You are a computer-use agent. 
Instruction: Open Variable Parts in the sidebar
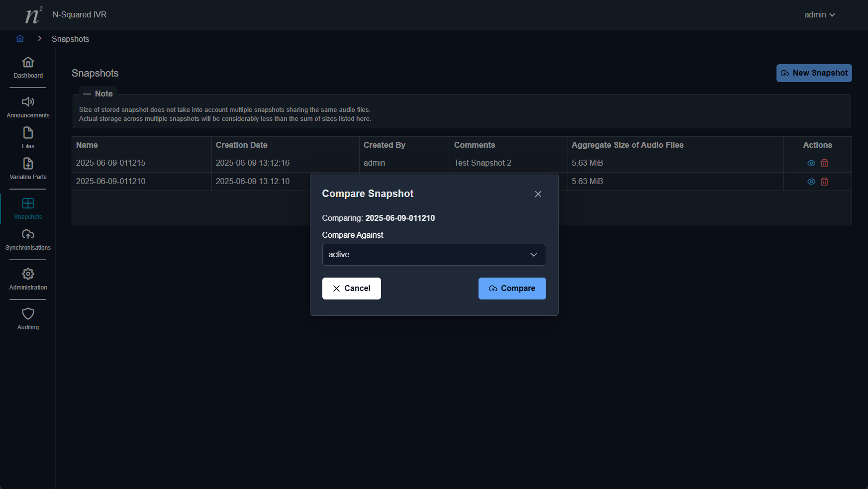[28, 169]
